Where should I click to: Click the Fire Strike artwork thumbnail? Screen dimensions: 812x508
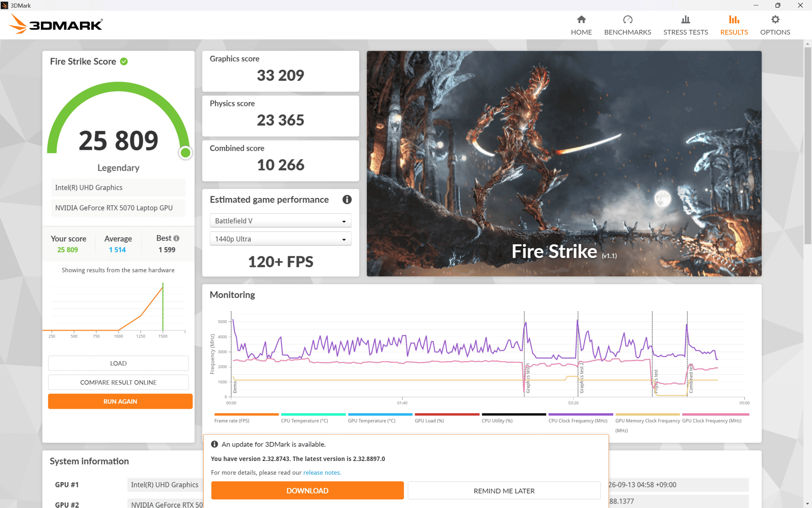[564, 164]
